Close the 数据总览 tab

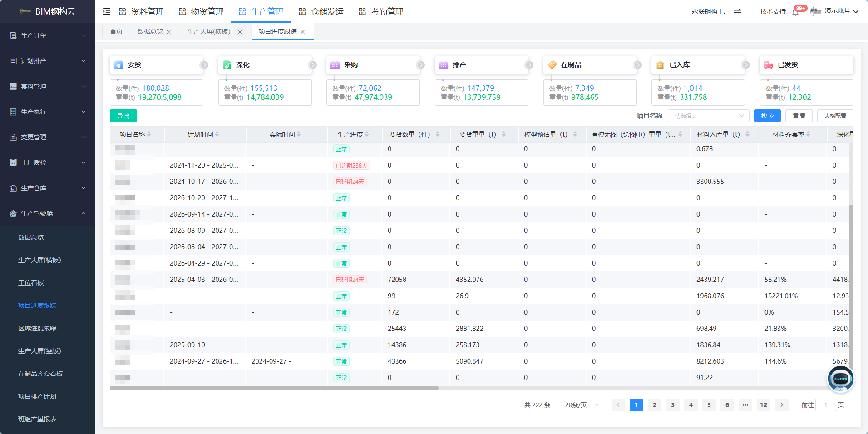click(169, 32)
